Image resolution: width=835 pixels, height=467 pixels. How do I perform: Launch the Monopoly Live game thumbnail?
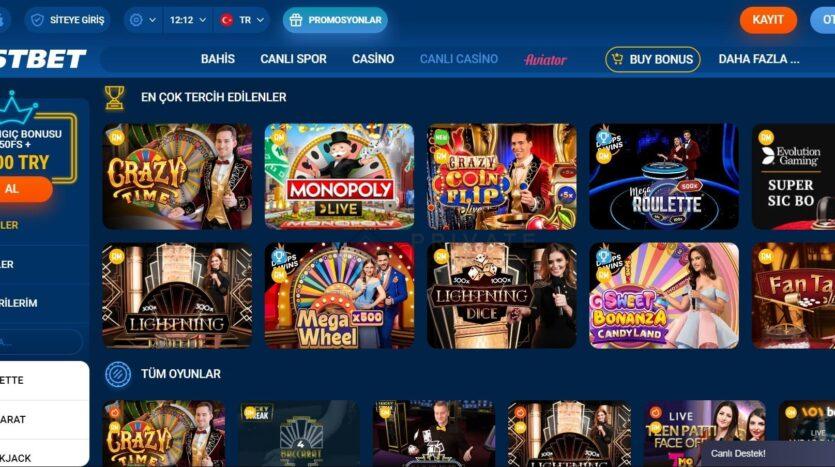tap(339, 177)
